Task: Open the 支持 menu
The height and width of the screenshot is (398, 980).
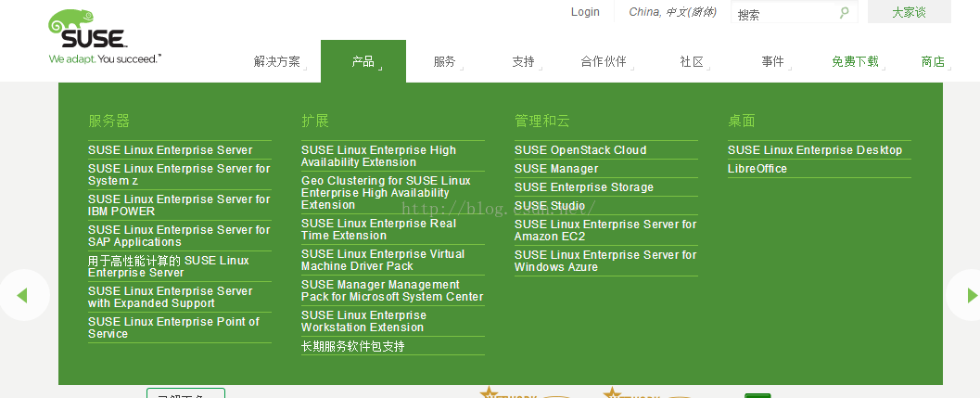Action: click(x=523, y=61)
